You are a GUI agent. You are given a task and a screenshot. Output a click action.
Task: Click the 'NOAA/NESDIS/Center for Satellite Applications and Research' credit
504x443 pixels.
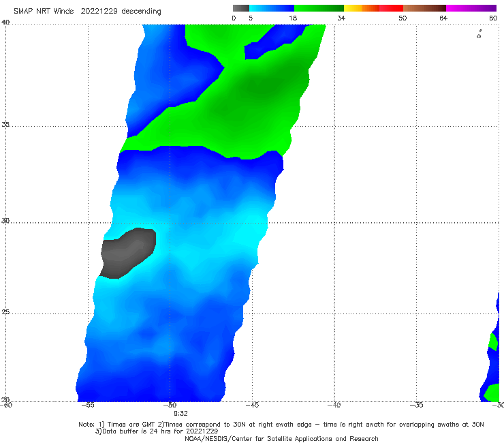(281, 438)
